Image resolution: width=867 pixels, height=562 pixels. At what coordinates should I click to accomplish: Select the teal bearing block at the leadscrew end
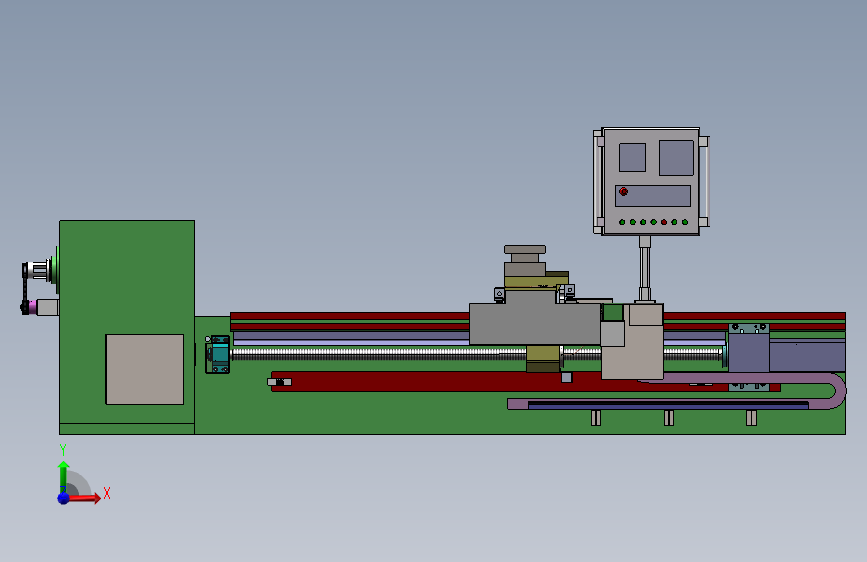coord(219,354)
